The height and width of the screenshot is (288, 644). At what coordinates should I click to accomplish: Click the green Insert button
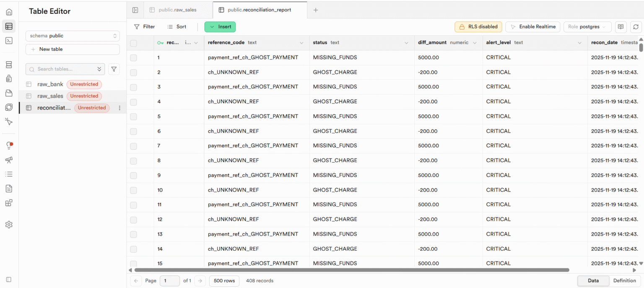coord(220,27)
